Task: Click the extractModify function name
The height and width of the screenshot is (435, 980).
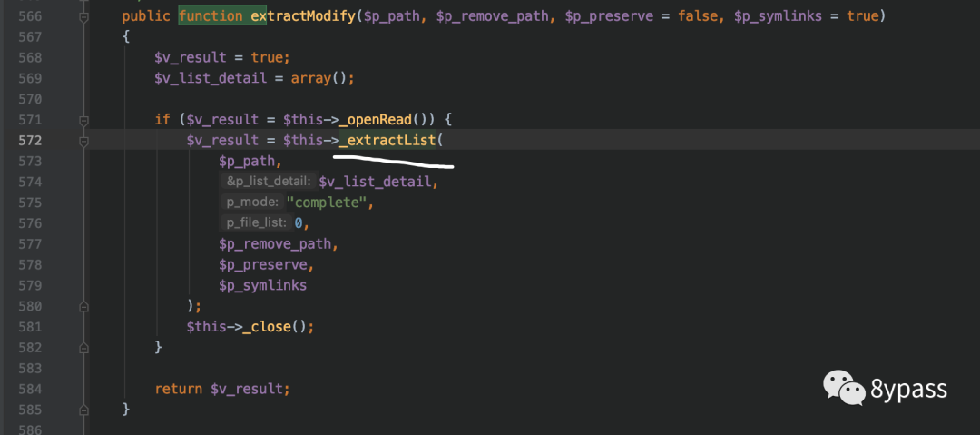Action: coord(302,15)
